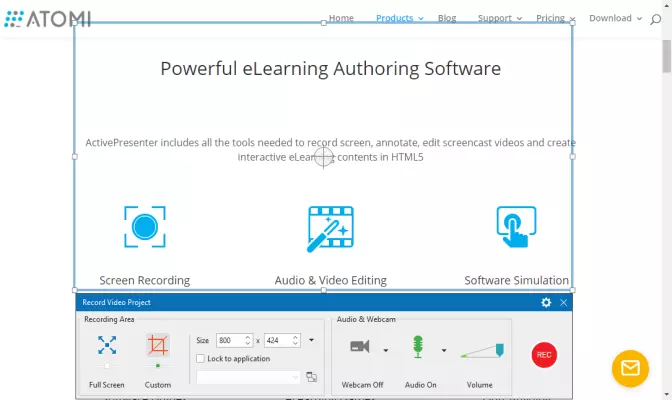Click the Screen Recording feature icon

(x=145, y=227)
